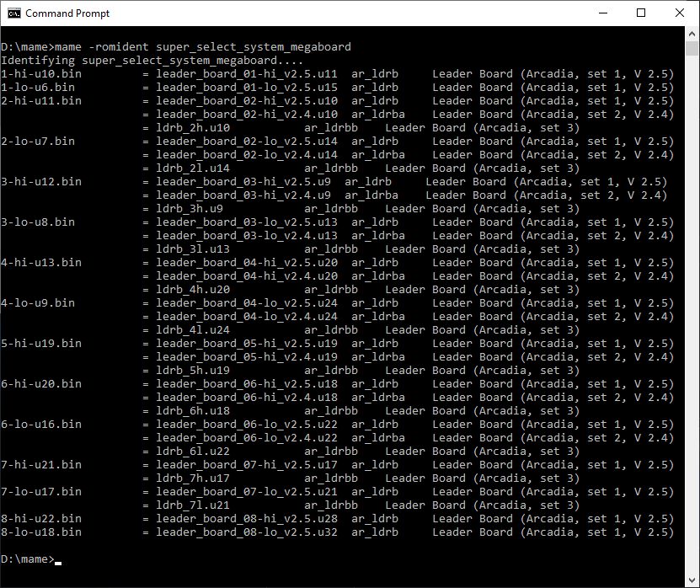Click 'leader_board_02-hi_v2.5.u10' ROM name
Screen dimensions: 700x588
[247, 100]
